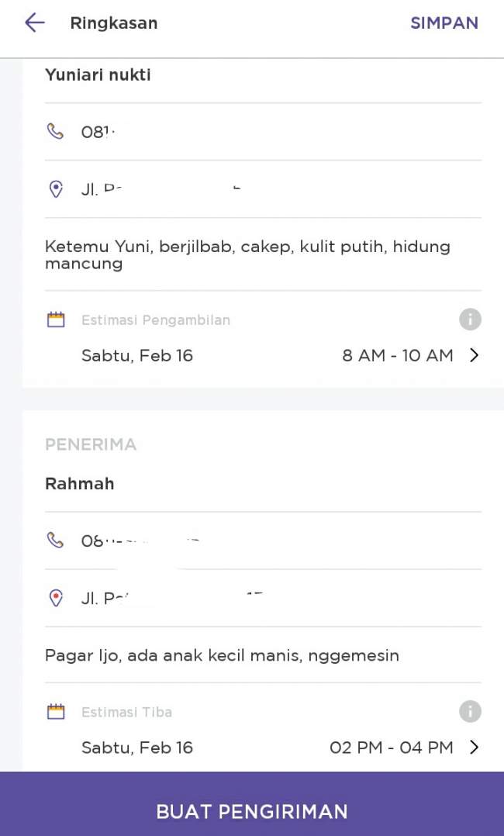The image size is (504, 836).
Task: Open arrival date Sabtu, Feb 16
Action: click(x=137, y=748)
